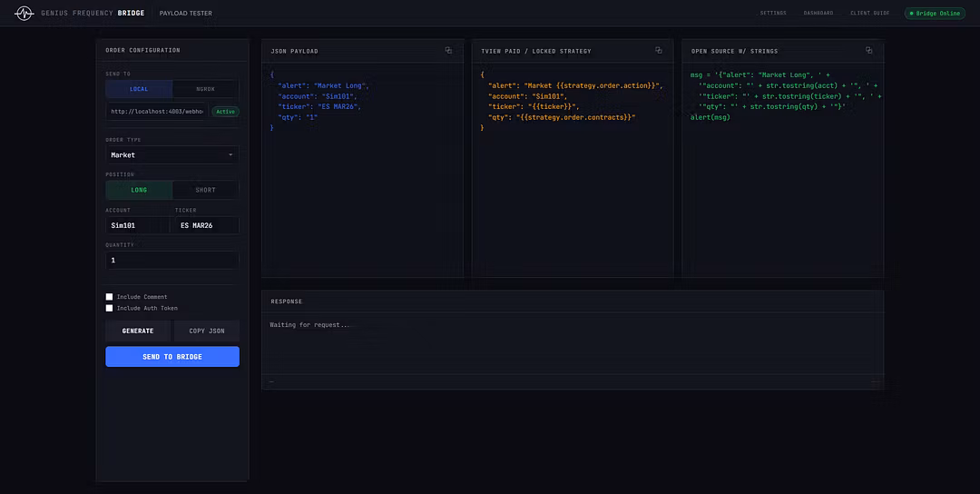The height and width of the screenshot is (494, 980).
Task: Click the "alert": "Market {{strategy.order.action}}" line
Action: (x=574, y=85)
